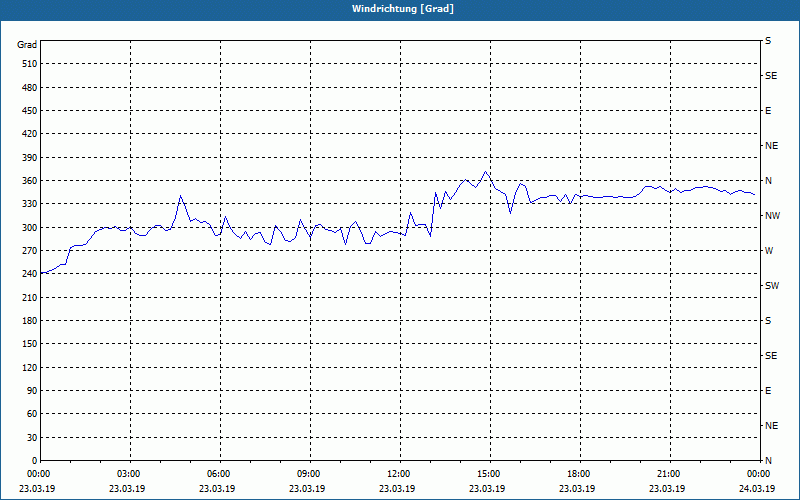This screenshot has width=800, height=500.
Task: Click the 270 y-axis tick label
Action: click(x=30, y=251)
